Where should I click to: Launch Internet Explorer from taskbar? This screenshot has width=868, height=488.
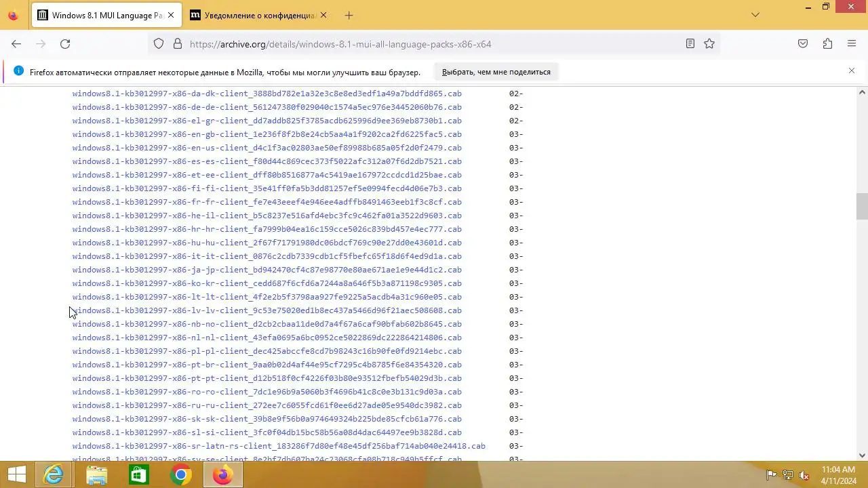click(x=54, y=474)
